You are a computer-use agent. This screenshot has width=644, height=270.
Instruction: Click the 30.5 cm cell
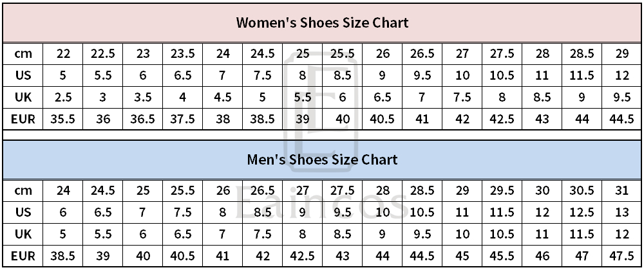[x=582, y=190]
